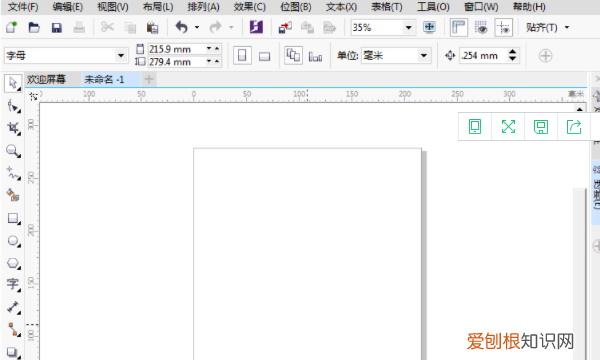
Task: Select the Zoom magnifier tool
Action: pos(13,151)
